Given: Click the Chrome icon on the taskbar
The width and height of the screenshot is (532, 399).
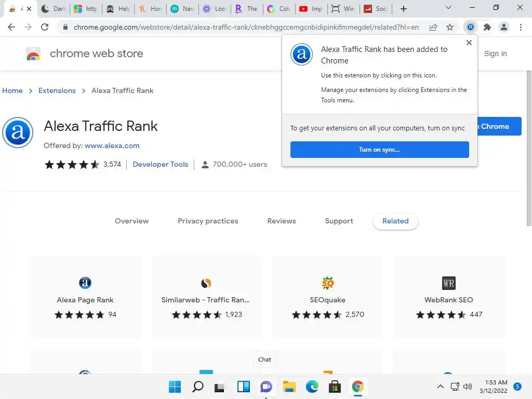Looking at the screenshot, I should point(357,387).
